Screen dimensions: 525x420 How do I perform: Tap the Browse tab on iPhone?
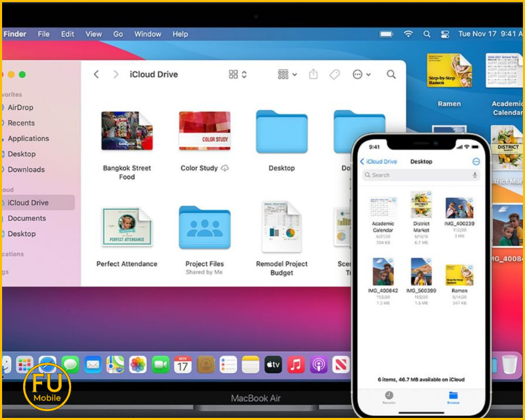click(x=453, y=397)
